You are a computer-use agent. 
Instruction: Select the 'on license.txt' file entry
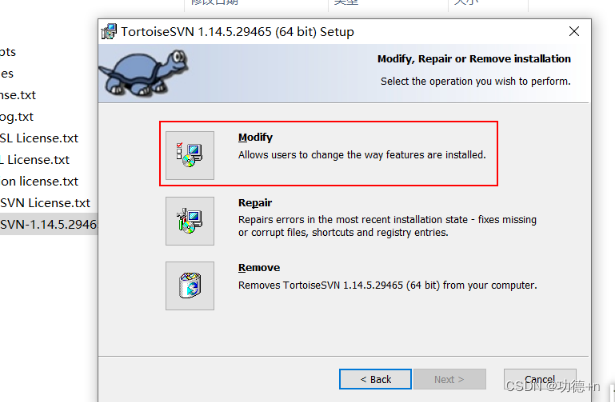click(39, 181)
